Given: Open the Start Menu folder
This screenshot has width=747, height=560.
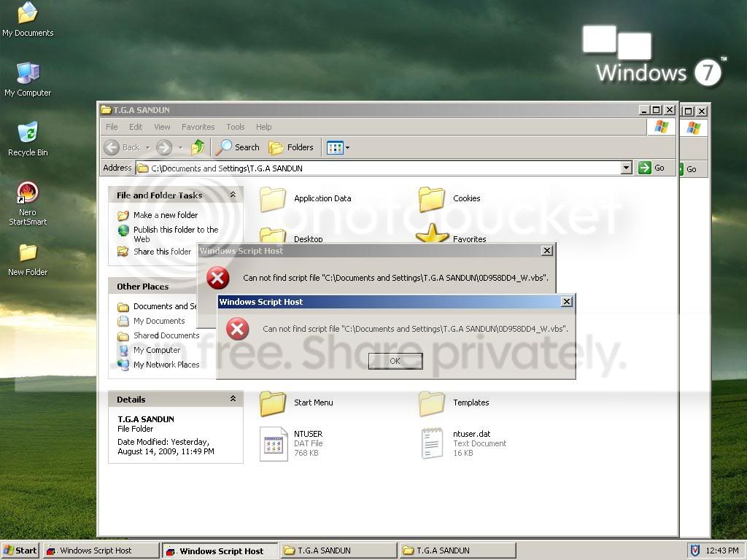Looking at the screenshot, I should pos(296,402).
